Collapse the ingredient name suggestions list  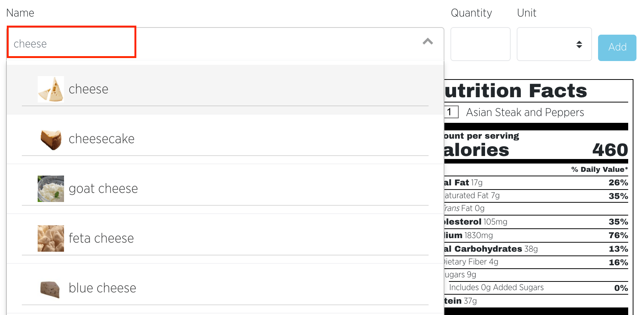[x=427, y=42]
